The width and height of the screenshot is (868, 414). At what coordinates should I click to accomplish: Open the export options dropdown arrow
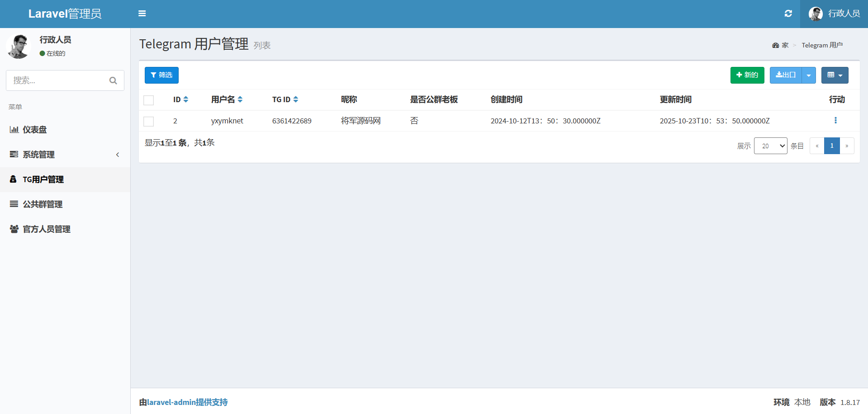808,75
